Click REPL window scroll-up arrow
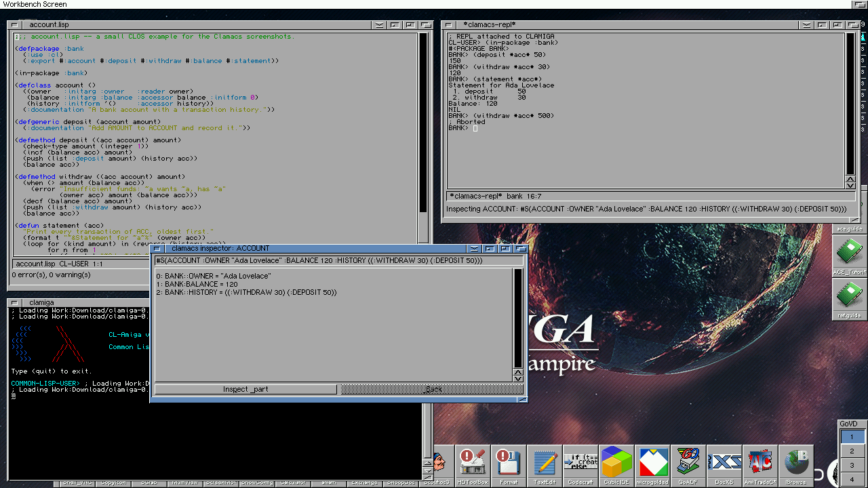Image resolution: width=868 pixels, height=488 pixels. [850, 179]
